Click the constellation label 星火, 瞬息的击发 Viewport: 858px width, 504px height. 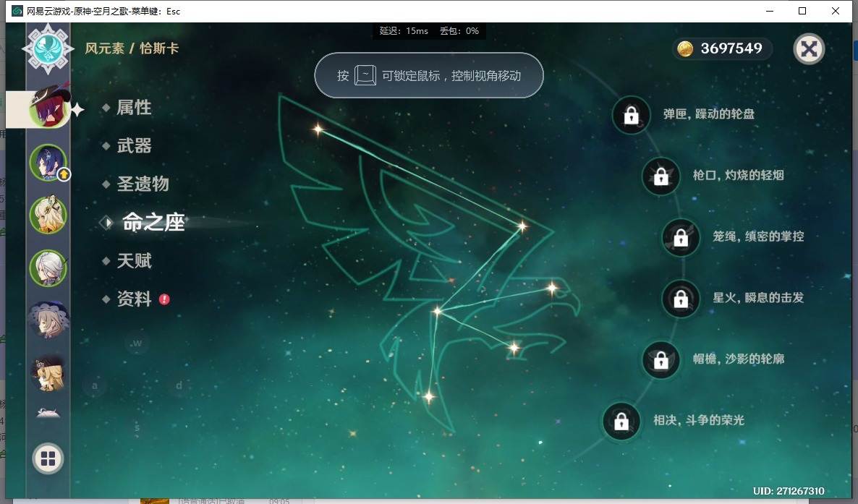click(x=758, y=298)
